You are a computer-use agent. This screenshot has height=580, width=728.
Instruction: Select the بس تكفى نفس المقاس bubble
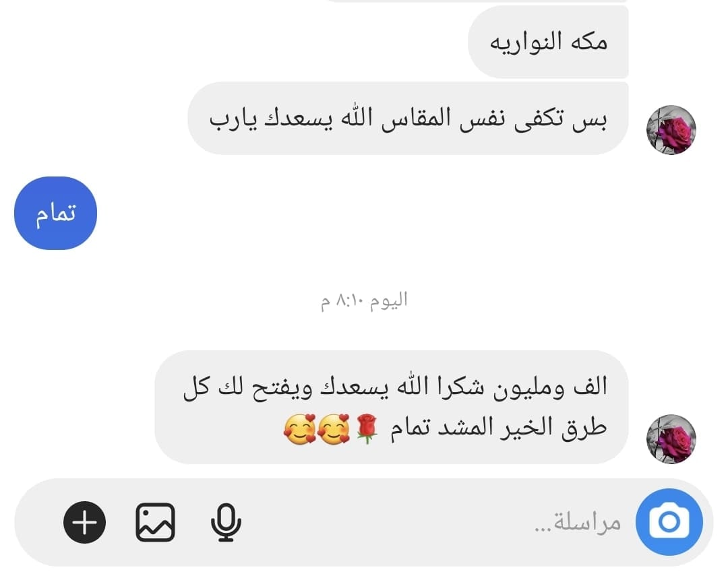[x=408, y=119]
